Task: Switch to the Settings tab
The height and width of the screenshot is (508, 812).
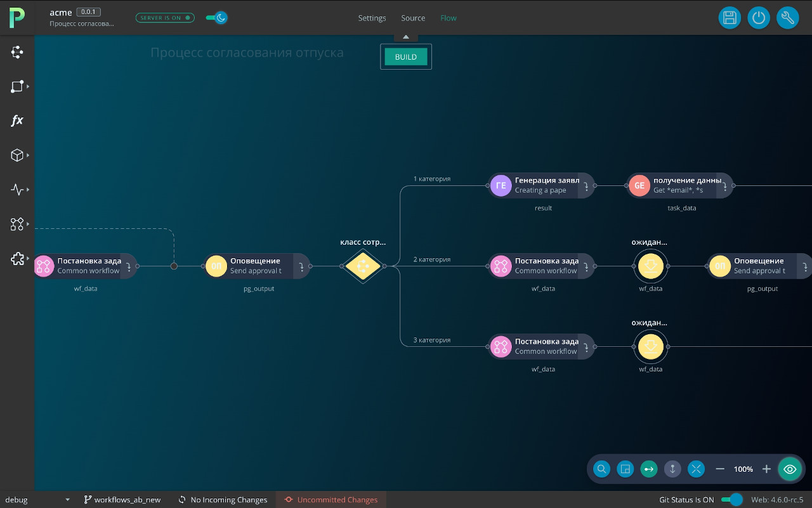Action: pyautogui.click(x=372, y=18)
